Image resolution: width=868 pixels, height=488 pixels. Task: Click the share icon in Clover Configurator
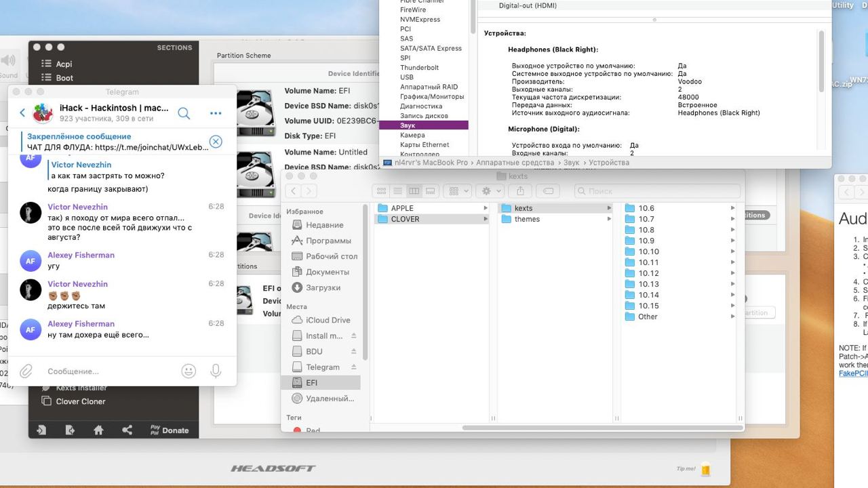[127, 430]
